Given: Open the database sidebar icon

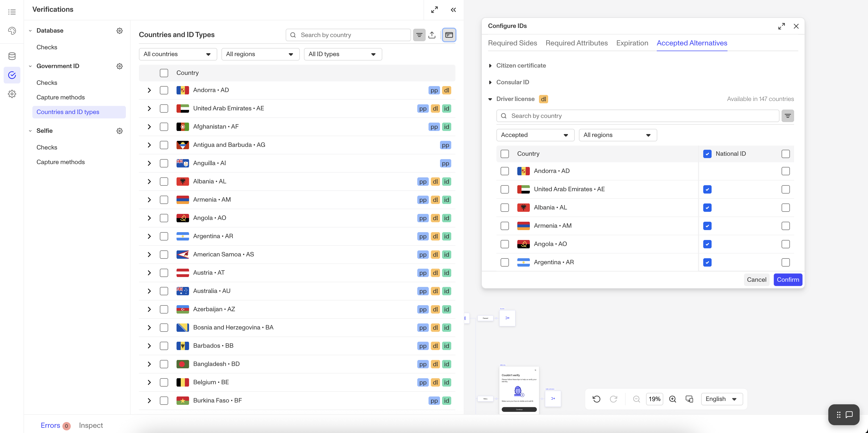Looking at the screenshot, I should pyautogui.click(x=12, y=56).
